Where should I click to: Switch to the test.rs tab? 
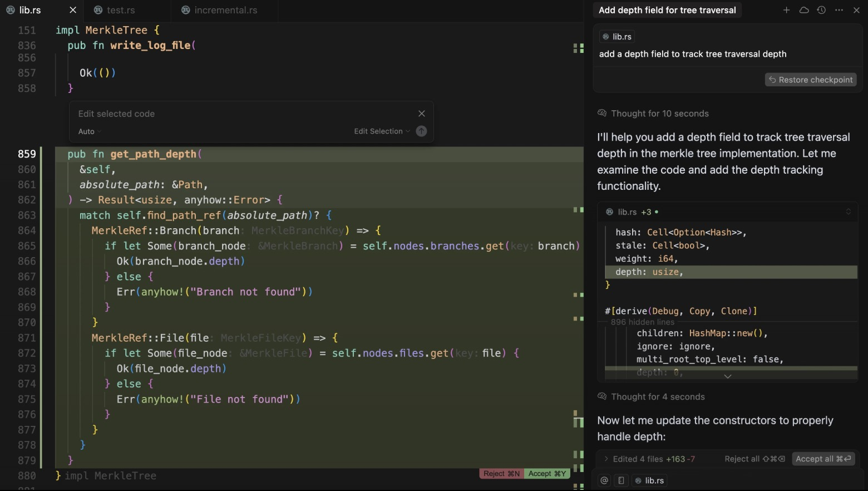click(x=121, y=10)
